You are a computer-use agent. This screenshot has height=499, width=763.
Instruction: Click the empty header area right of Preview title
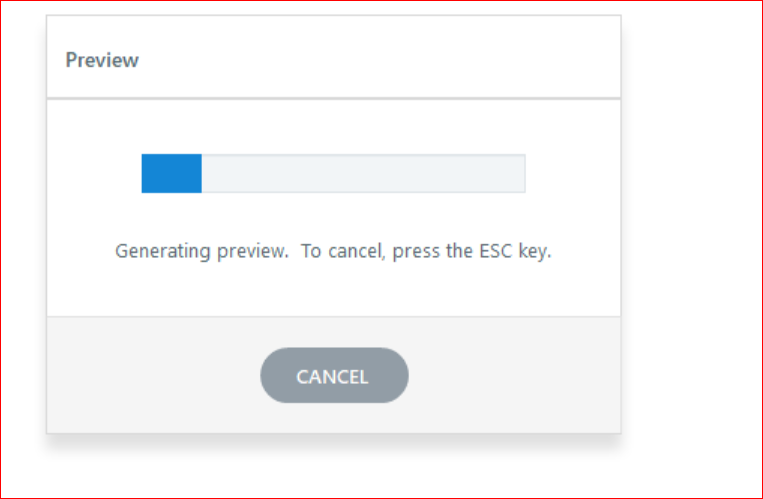tap(400, 60)
